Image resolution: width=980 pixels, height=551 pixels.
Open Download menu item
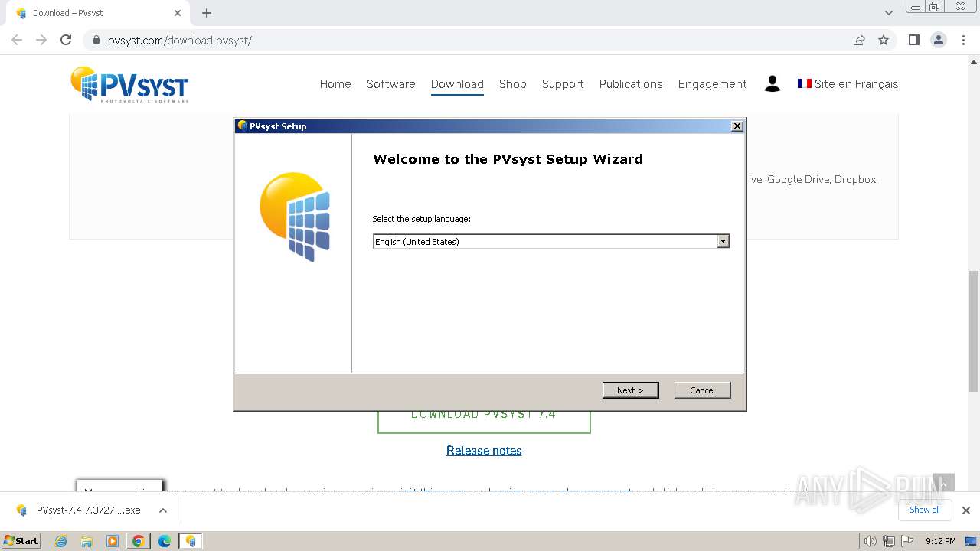[457, 84]
